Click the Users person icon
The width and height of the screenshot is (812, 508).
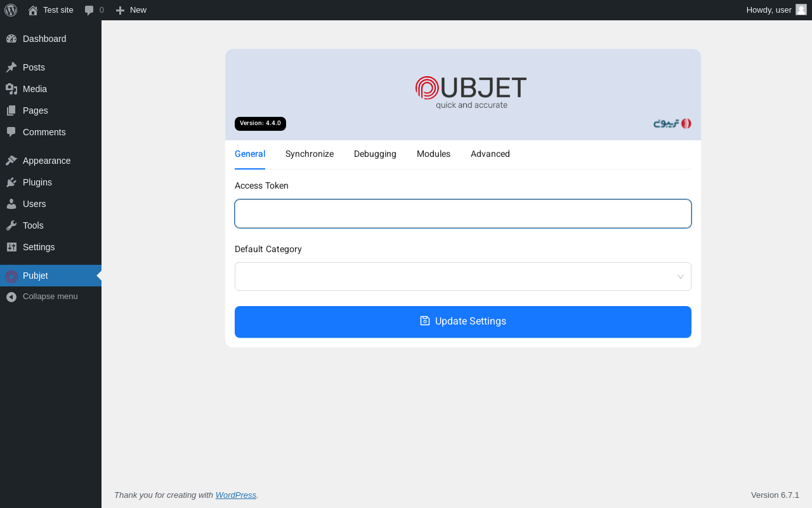[11, 204]
